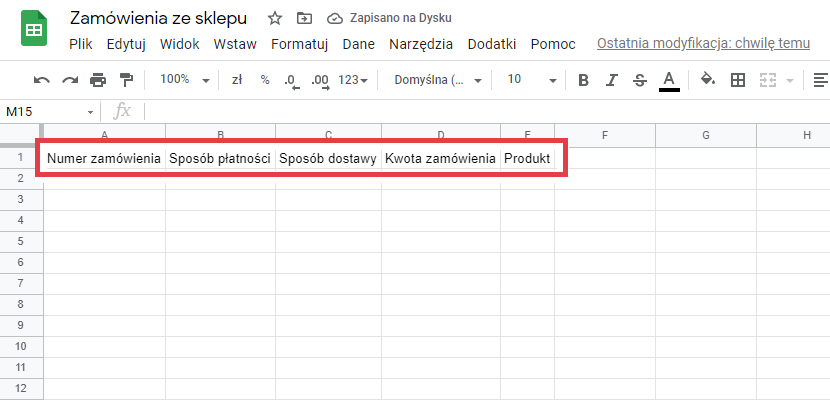Open the text color picker
The width and height of the screenshot is (830, 400).
tap(669, 80)
